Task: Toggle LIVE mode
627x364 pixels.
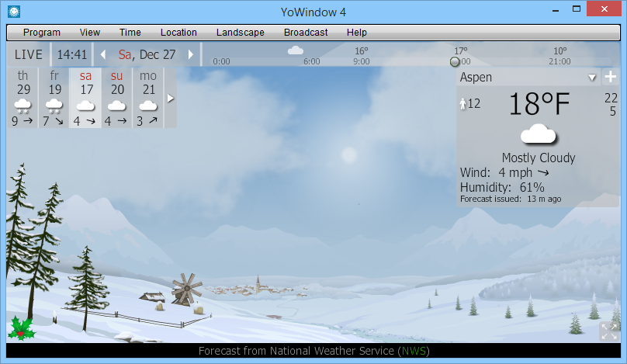Action: coord(29,54)
